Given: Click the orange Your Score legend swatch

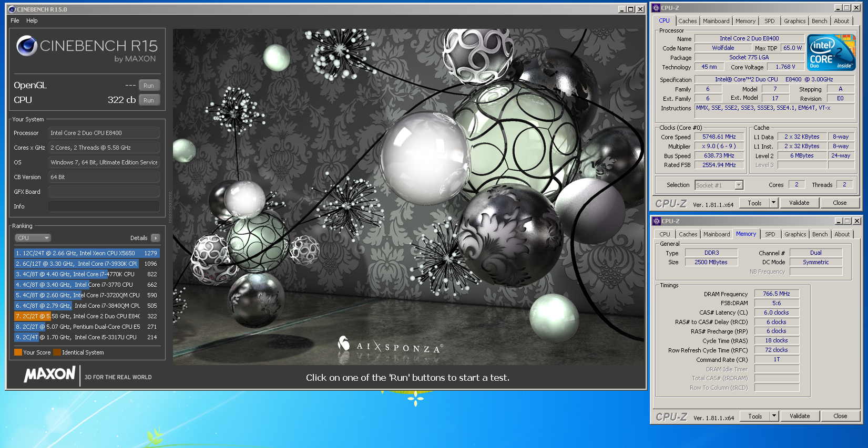Looking at the screenshot, I should click(18, 352).
